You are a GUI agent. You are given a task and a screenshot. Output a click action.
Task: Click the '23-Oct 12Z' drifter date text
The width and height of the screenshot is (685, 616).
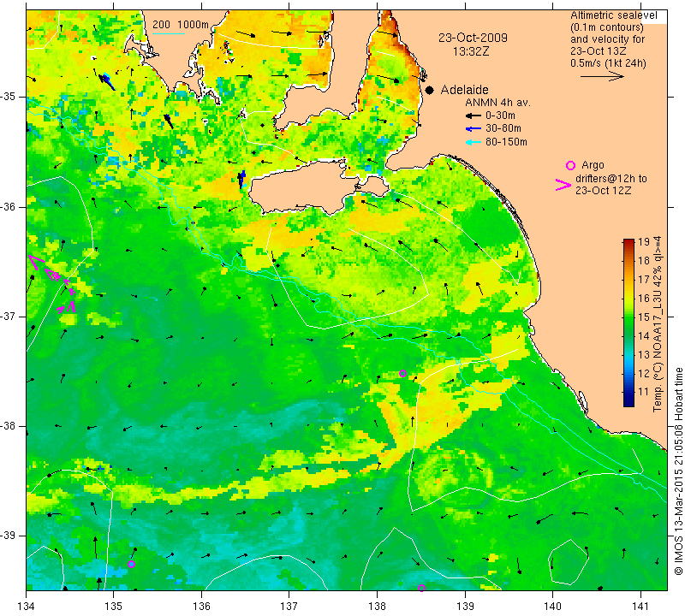pyautogui.click(x=604, y=190)
